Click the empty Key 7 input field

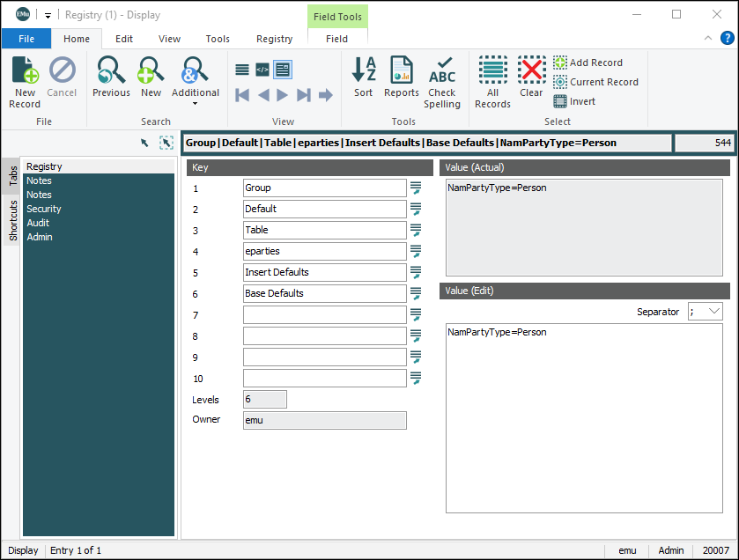point(326,314)
